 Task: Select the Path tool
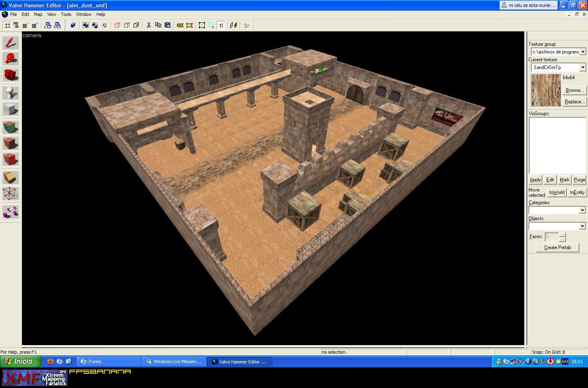[10, 212]
